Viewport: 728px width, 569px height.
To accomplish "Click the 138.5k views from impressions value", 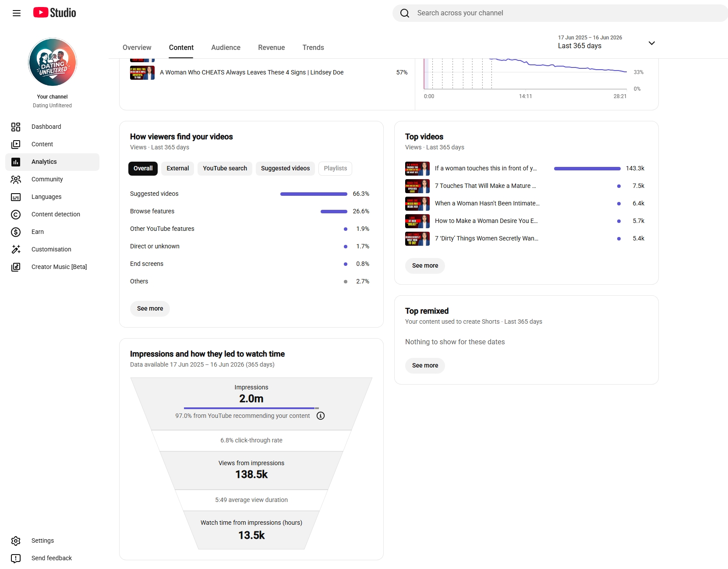I will [251, 475].
